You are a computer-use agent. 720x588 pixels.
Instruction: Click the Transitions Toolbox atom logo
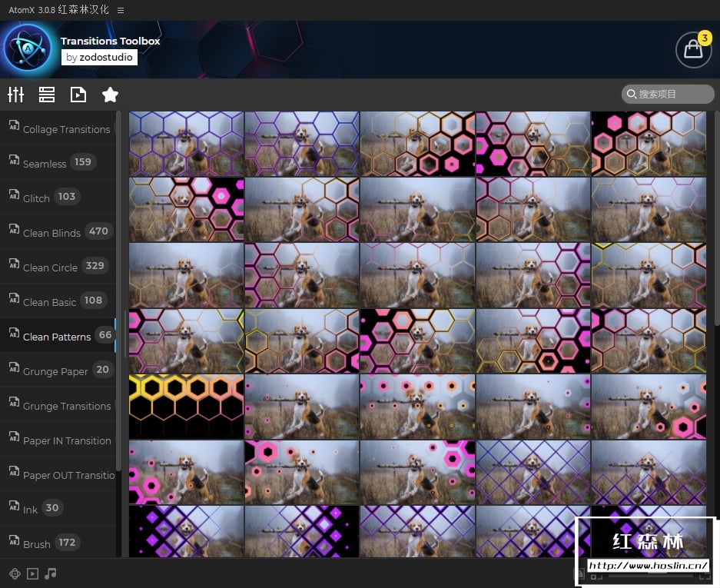pyautogui.click(x=28, y=48)
